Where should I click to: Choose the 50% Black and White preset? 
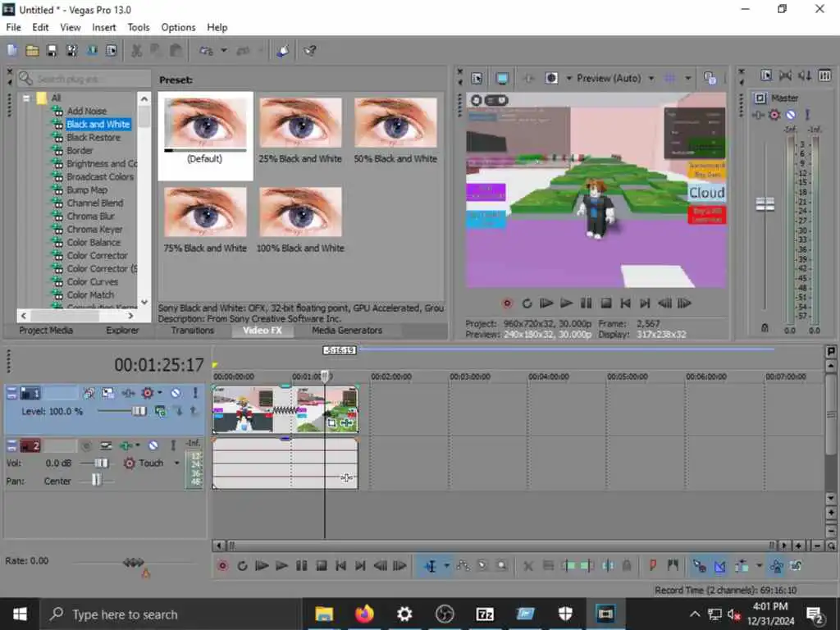coord(395,130)
